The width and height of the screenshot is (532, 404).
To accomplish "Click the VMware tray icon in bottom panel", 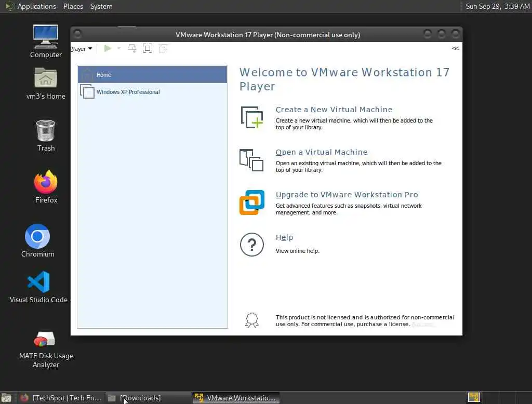I will [474, 397].
